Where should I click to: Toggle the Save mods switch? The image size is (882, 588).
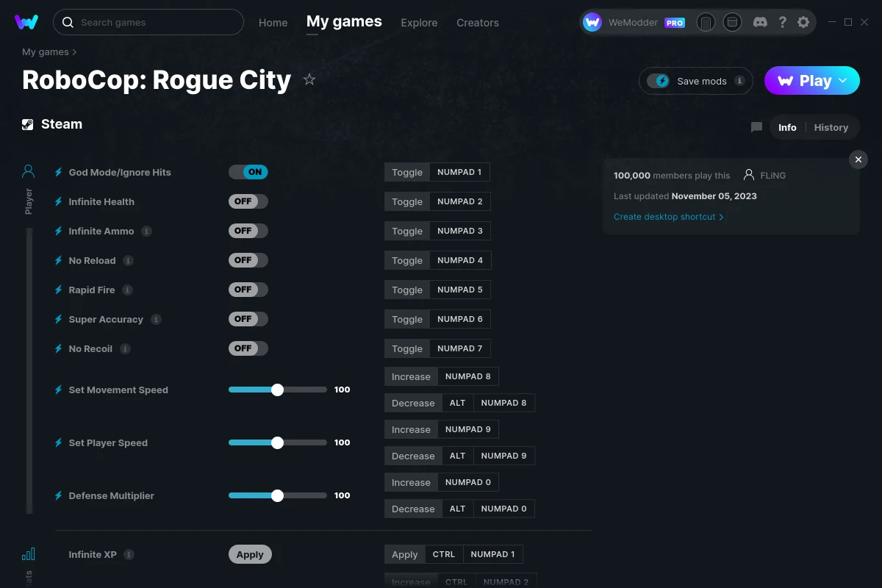coord(659,81)
